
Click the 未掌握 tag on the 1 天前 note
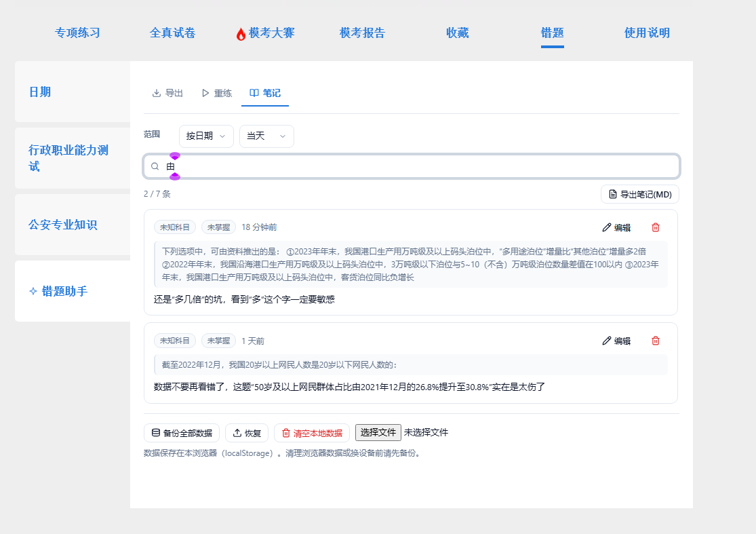pyautogui.click(x=218, y=341)
